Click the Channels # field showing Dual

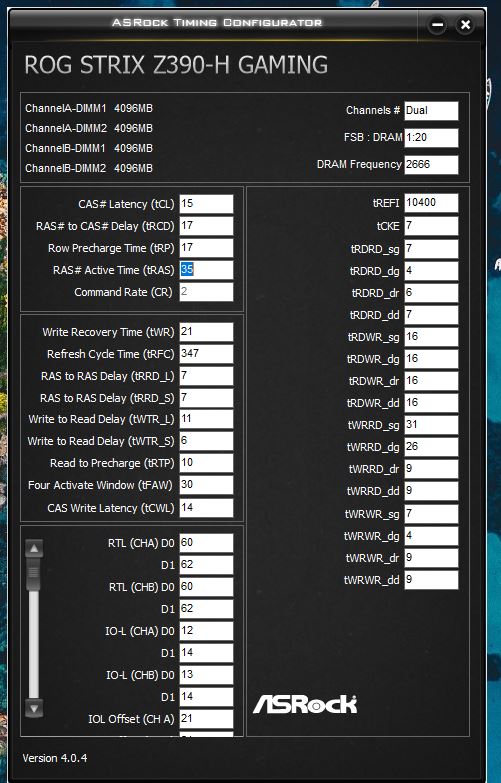431,110
